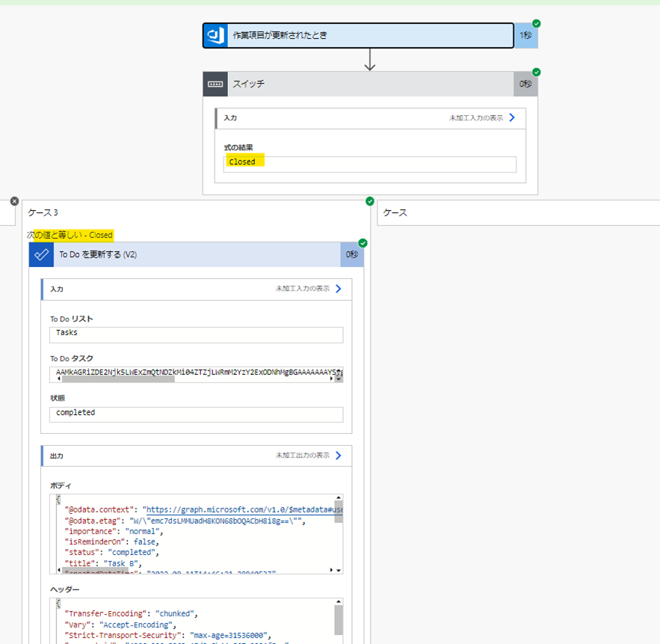This screenshot has height=644, width=660.
Task: Click the Switch action icon
Action: [x=215, y=84]
